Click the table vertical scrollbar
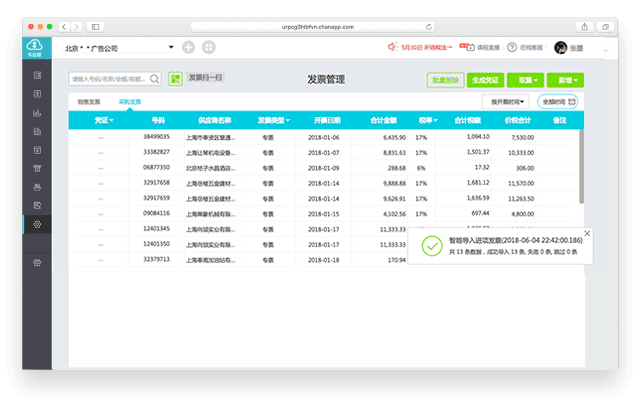The height and width of the screenshot is (405, 640). tap(579, 165)
